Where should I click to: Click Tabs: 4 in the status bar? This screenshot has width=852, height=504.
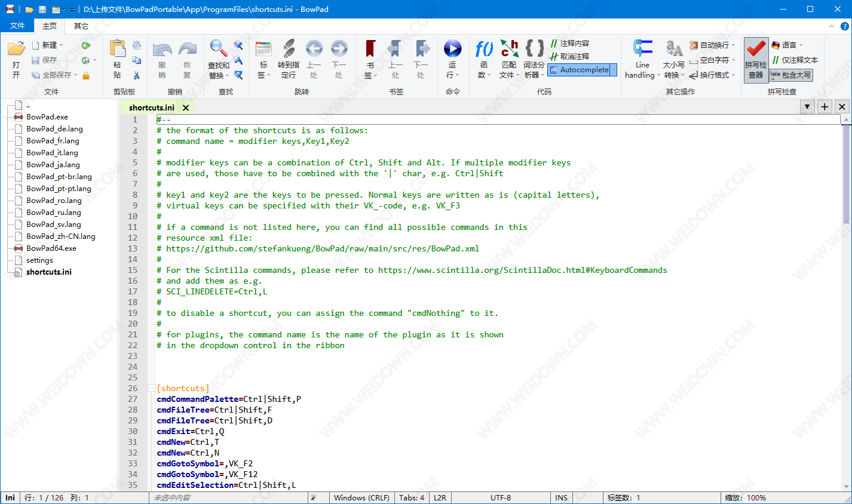point(412,497)
